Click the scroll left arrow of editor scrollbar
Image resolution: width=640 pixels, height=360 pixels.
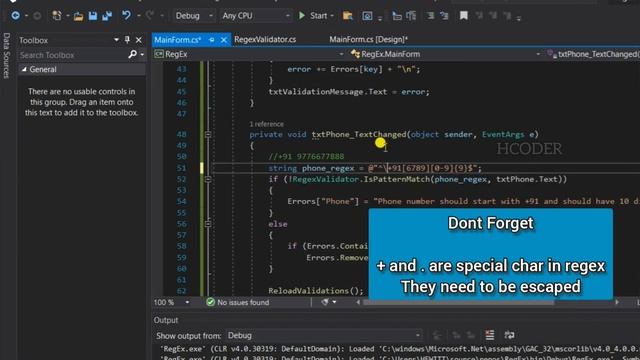[x=358, y=302]
